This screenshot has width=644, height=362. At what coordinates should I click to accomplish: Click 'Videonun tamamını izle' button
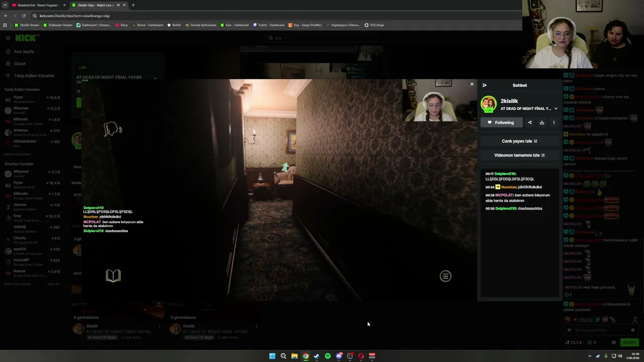click(520, 155)
